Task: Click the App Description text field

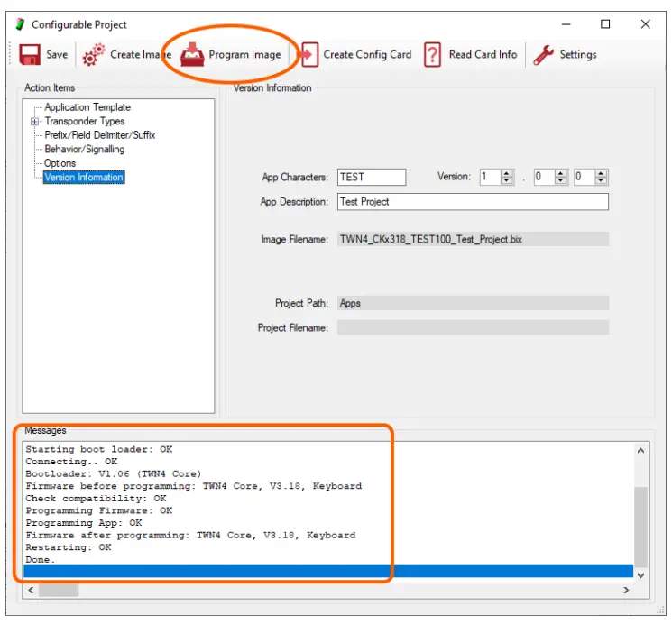Action: [473, 202]
